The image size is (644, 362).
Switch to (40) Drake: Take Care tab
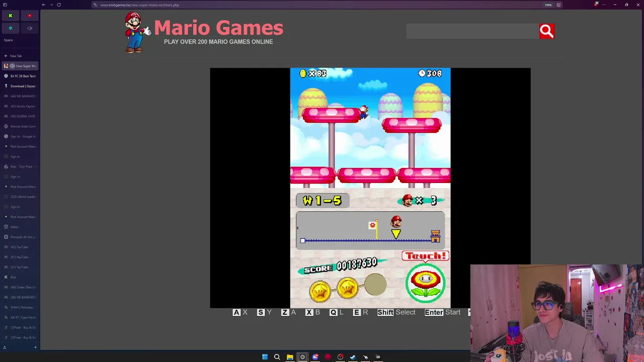(20, 287)
